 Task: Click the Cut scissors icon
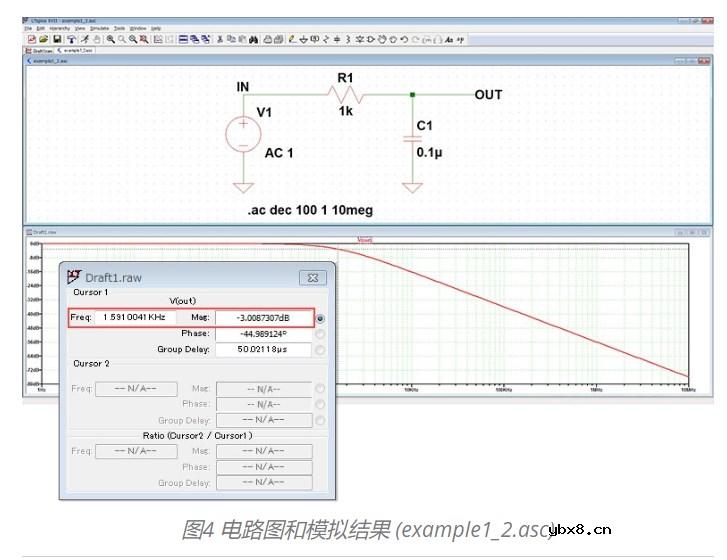220,40
